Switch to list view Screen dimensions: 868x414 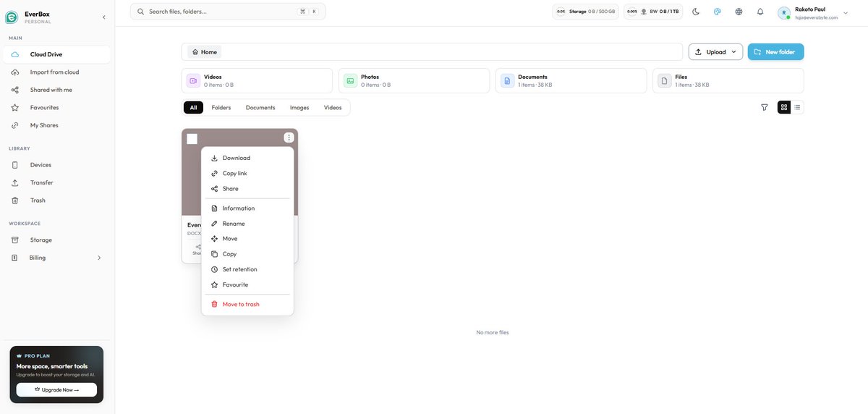coord(797,107)
